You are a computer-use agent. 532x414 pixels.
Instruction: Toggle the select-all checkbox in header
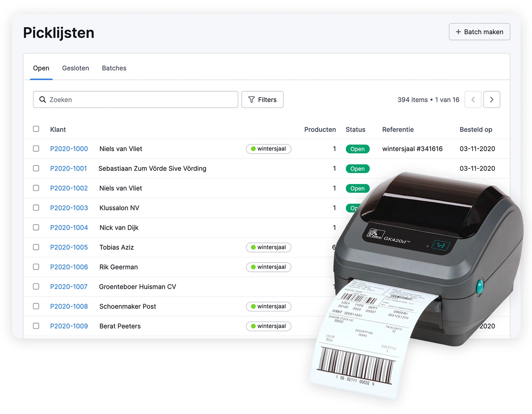tap(36, 129)
